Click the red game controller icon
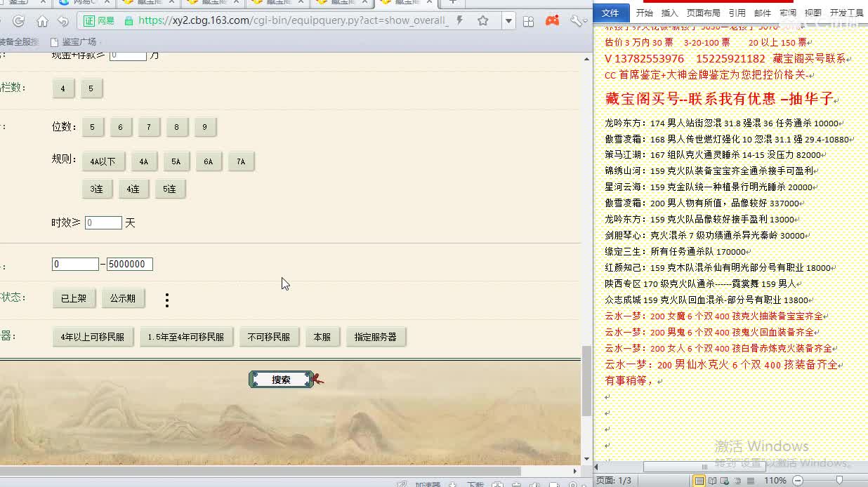 click(553, 21)
